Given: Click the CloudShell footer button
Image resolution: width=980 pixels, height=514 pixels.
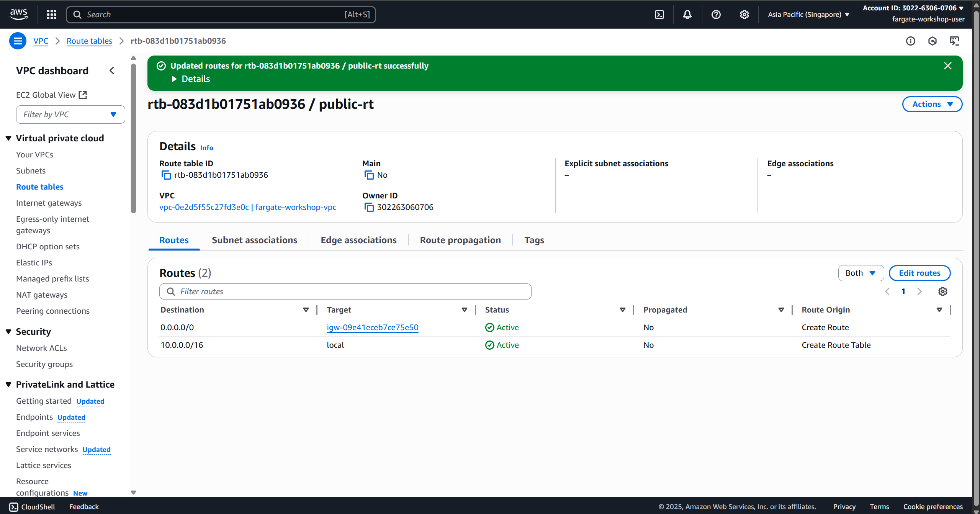Looking at the screenshot, I should [x=32, y=507].
